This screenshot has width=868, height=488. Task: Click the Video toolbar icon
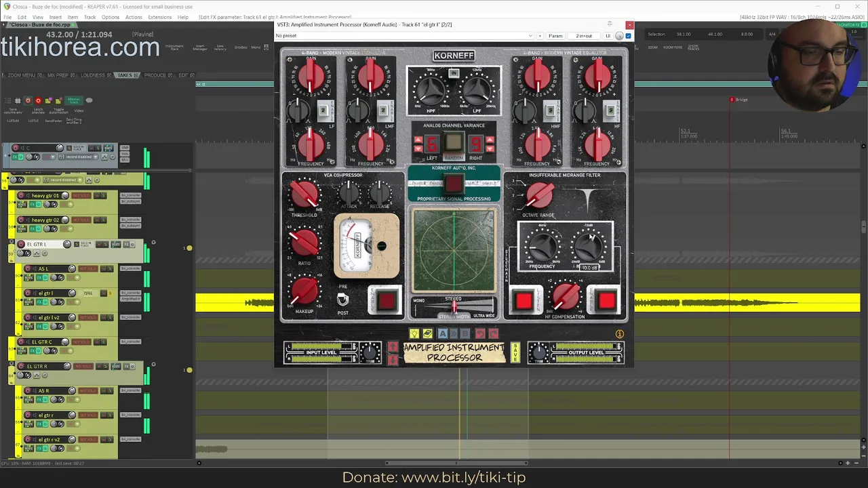coord(79,110)
